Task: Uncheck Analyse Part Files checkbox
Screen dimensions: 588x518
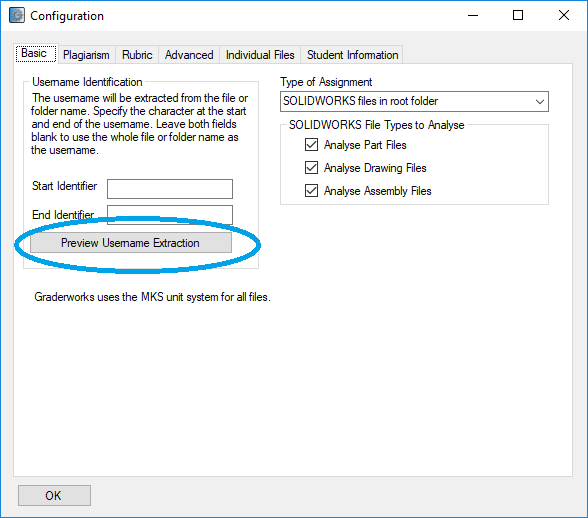Action: (x=311, y=144)
